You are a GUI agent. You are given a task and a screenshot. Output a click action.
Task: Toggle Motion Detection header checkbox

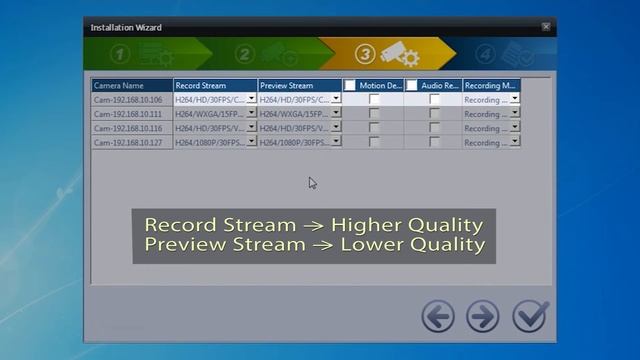tap(350, 85)
